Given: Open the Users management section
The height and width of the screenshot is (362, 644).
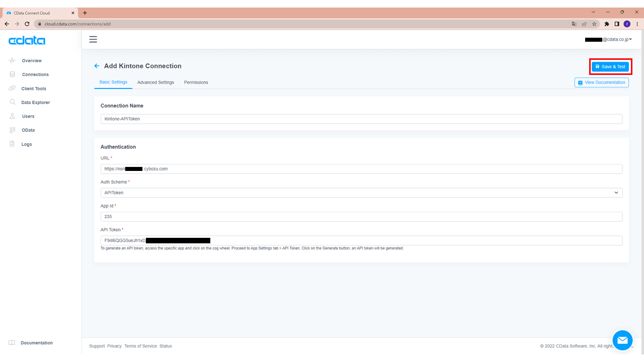Looking at the screenshot, I should [x=28, y=116].
